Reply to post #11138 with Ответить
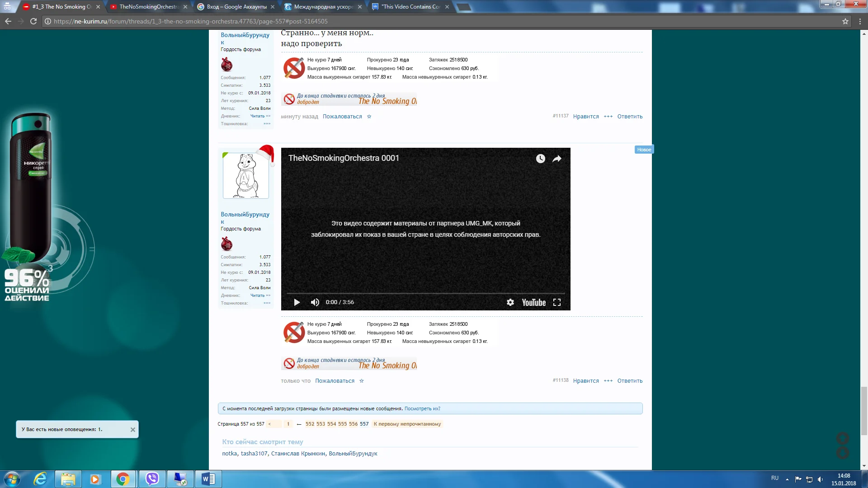 point(629,381)
